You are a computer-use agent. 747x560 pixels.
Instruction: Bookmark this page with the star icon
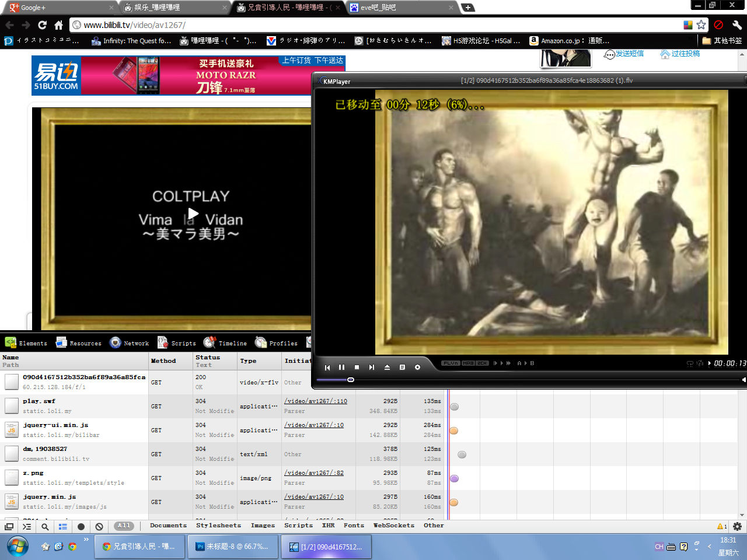point(701,24)
